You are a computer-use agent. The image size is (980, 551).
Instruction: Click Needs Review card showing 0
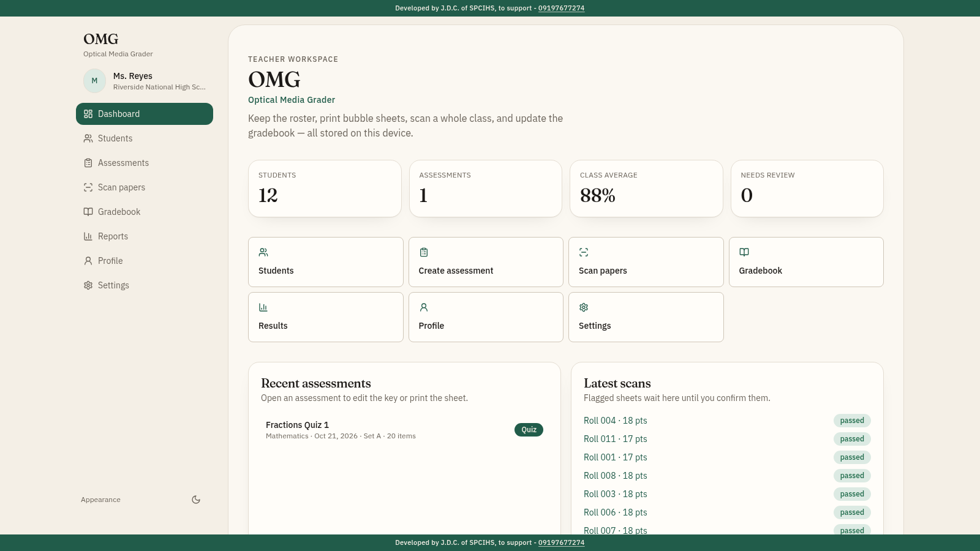[807, 189]
